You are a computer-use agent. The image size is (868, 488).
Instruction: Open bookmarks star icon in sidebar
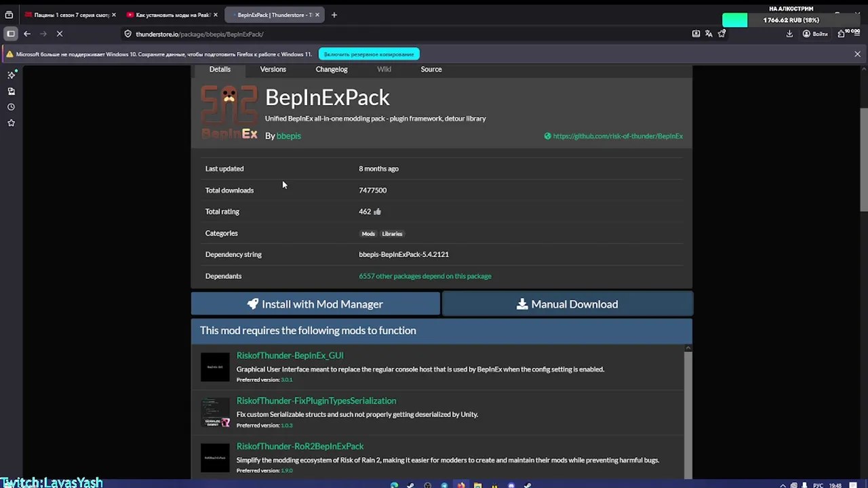click(x=11, y=123)
